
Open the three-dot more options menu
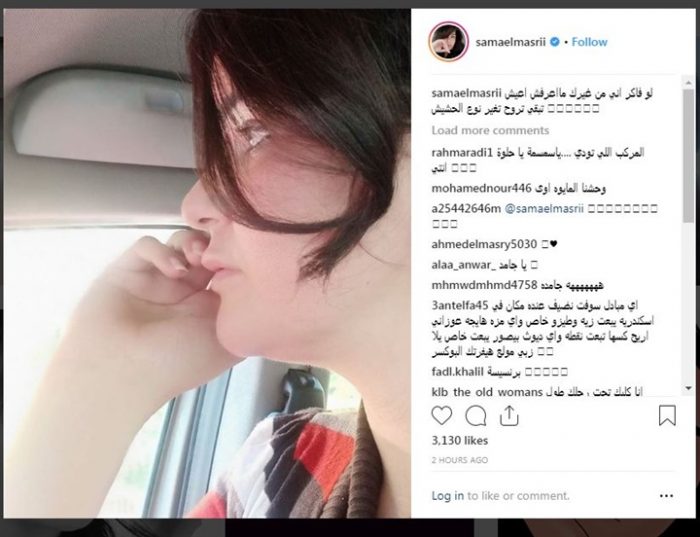[666, 495]
